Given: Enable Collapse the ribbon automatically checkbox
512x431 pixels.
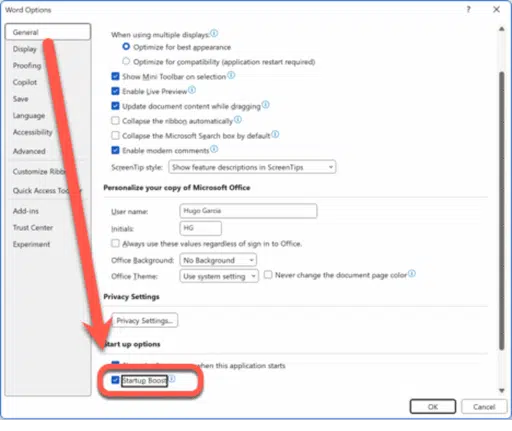Looking at the screenshot, I should (x=115, y=120).
